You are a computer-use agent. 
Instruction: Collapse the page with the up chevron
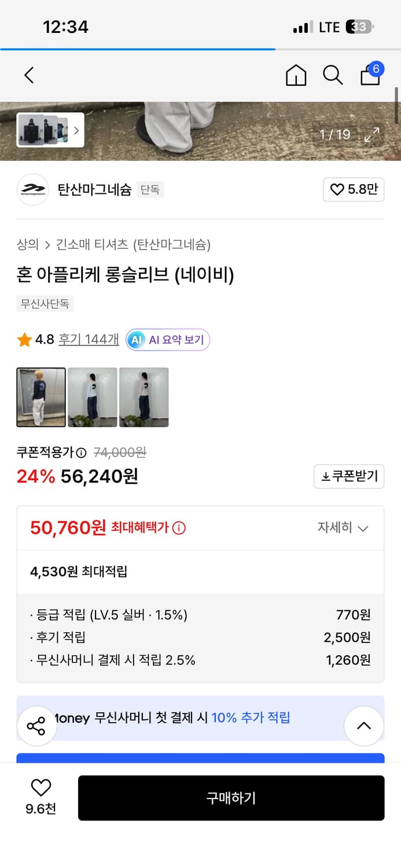[363, 725]
